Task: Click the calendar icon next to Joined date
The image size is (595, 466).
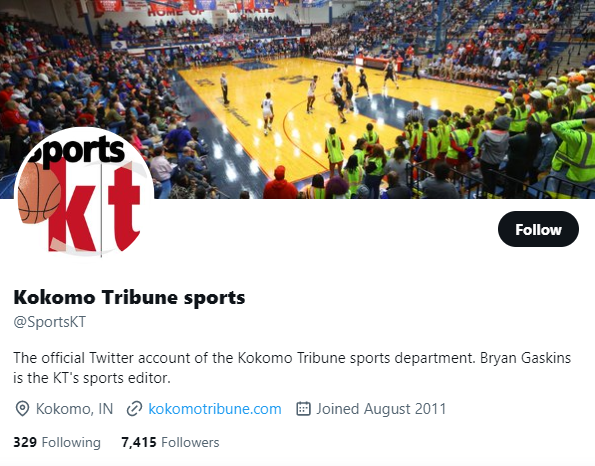Action: (303, 409)
